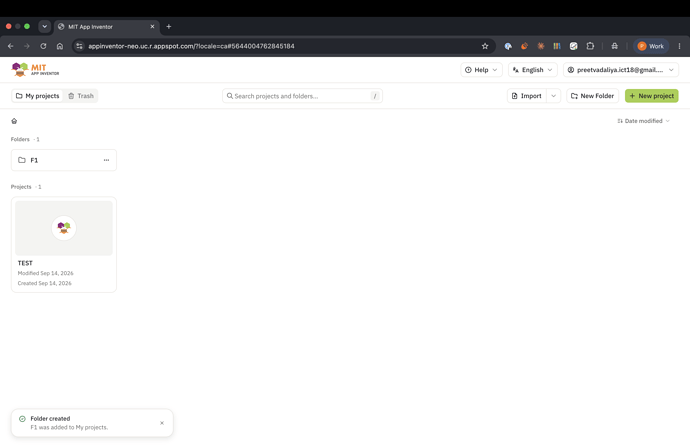Focus the Search projects and folders field
This screenshot has height=448, width=690.
pyautogui.click(x=302, y=95)
